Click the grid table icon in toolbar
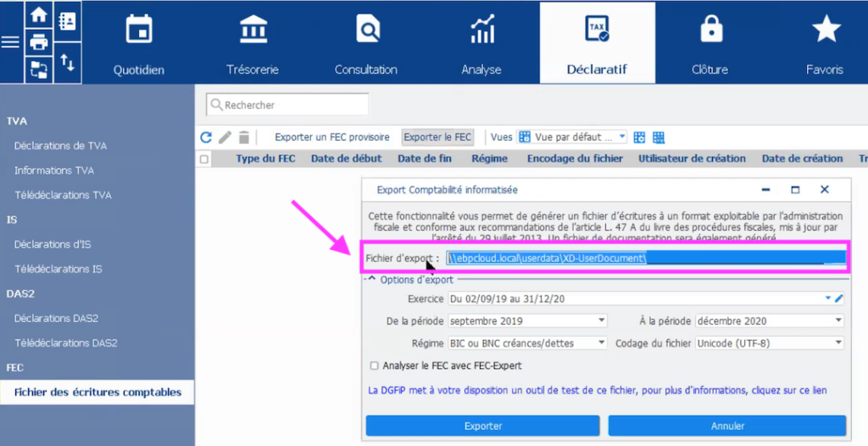Image resolution: width=868 pixels, height=446 pixels. (x=658, y=137)
